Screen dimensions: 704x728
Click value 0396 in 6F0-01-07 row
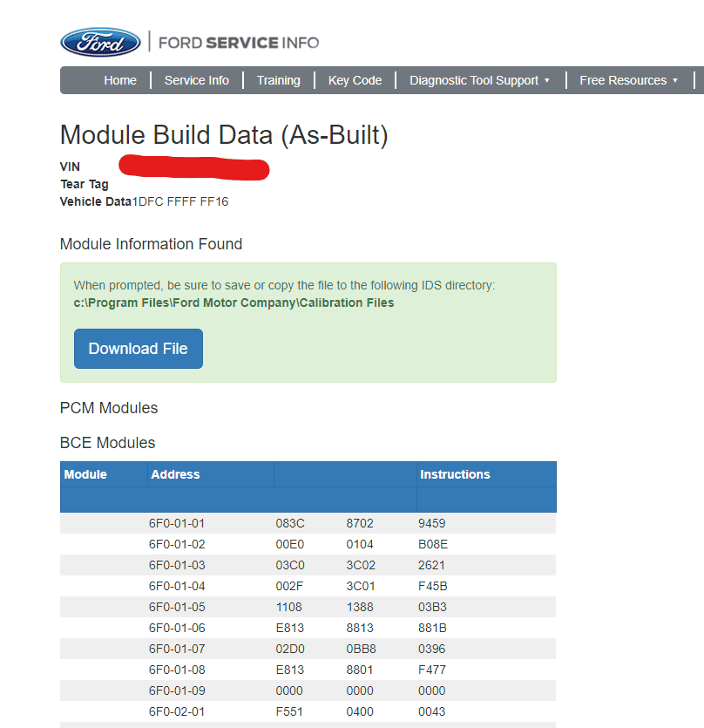(x=431, y=649)
